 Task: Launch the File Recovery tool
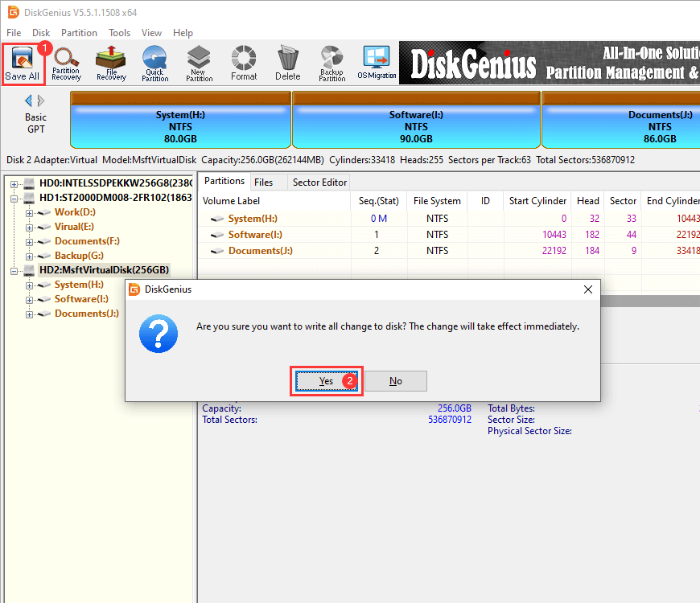point(111,63)
